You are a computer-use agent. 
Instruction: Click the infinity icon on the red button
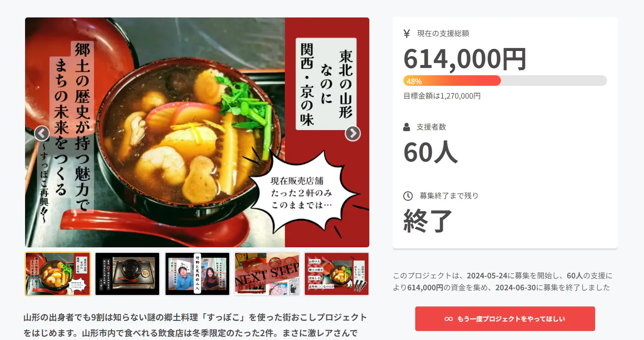click(449, 319)
